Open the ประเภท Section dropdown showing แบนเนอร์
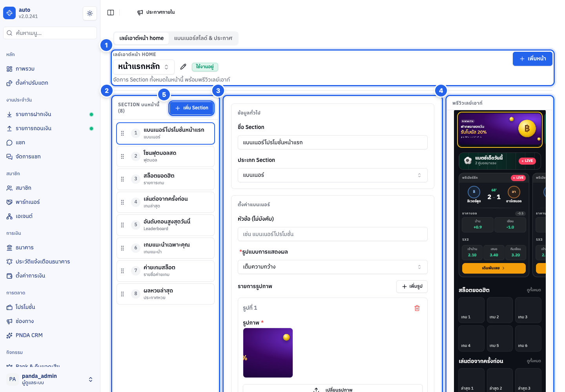 point(333,175)
